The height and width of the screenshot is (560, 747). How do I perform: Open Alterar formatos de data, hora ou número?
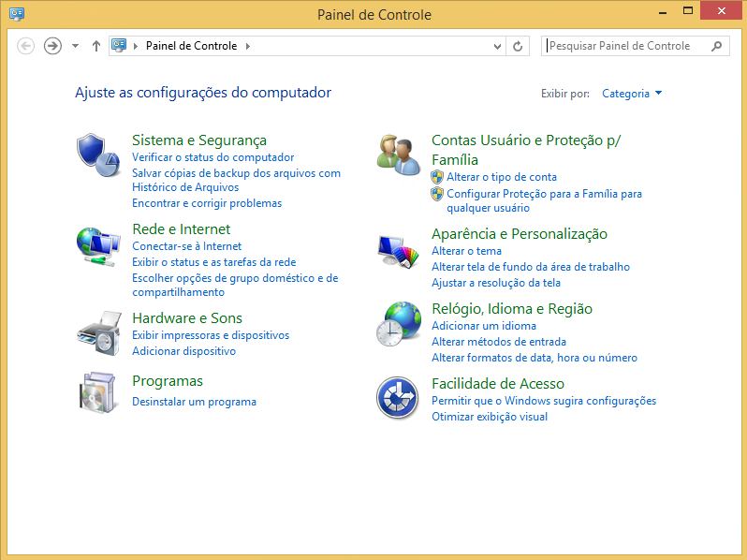[535, 358]
